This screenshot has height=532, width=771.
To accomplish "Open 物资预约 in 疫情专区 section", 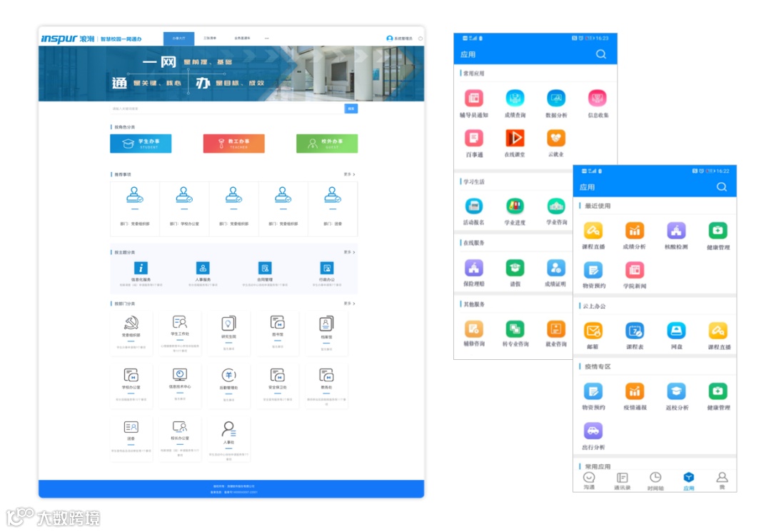I will 593,391.
